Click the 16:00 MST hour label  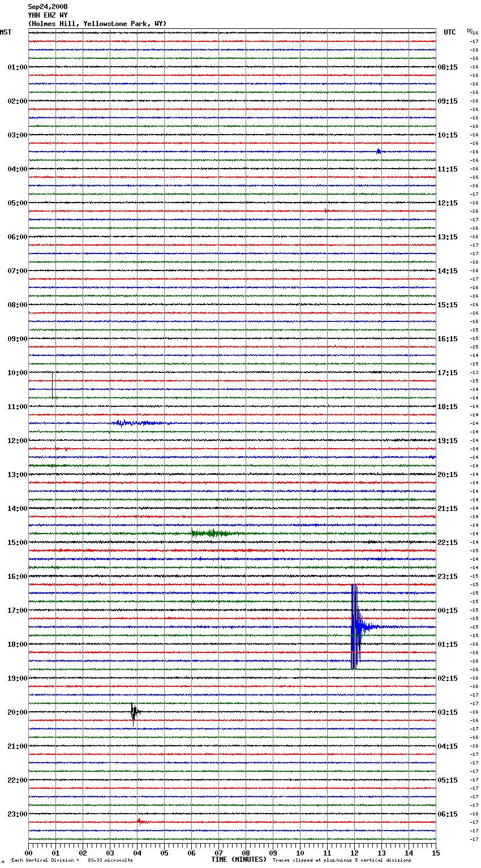18,577
